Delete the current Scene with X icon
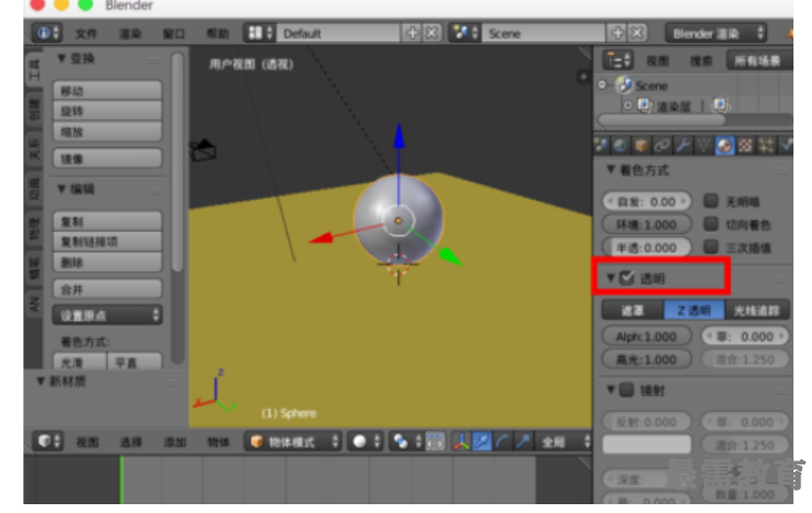The height and width of the screenshot is (513, 812). (x=637, y=33)
